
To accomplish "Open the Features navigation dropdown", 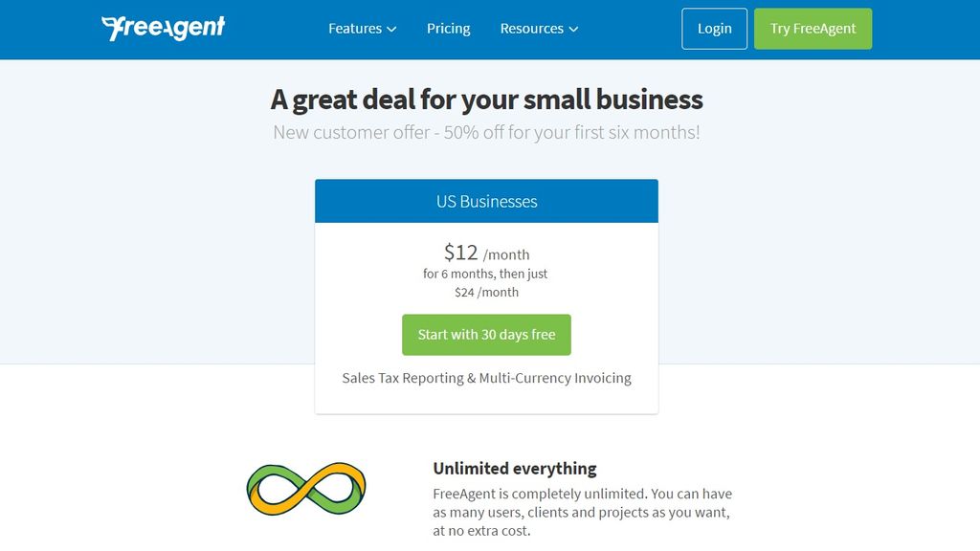I will 355,29.
